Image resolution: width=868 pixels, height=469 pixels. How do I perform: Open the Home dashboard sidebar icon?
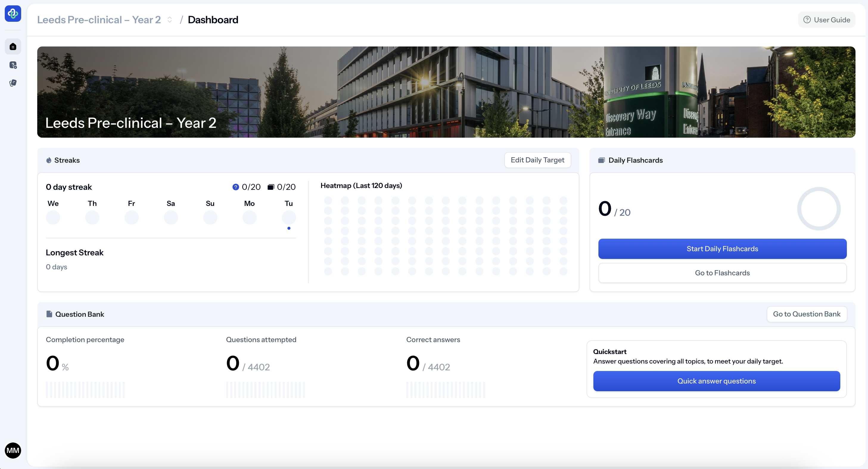(x=13, y=46)
